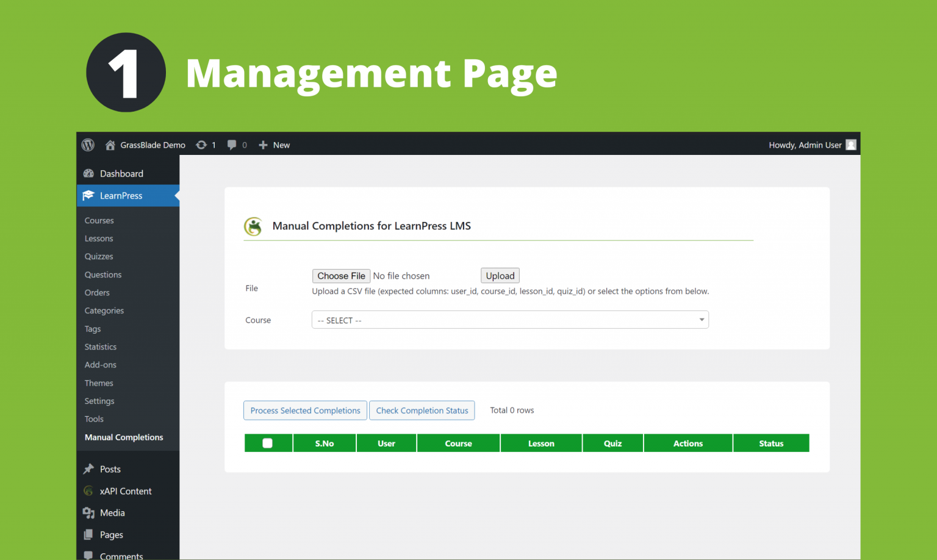
Task: Click the Media library icon
Action: [x=88, y=513]
